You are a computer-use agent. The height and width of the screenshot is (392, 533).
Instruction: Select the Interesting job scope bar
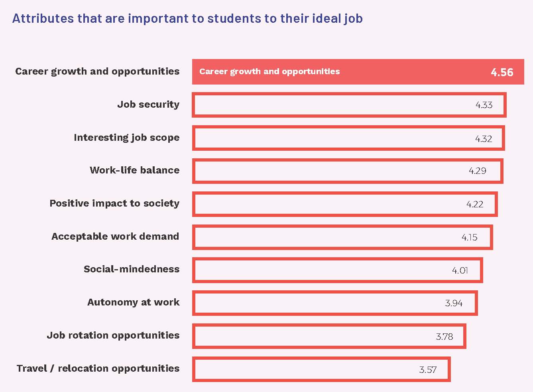coord(348,138)
